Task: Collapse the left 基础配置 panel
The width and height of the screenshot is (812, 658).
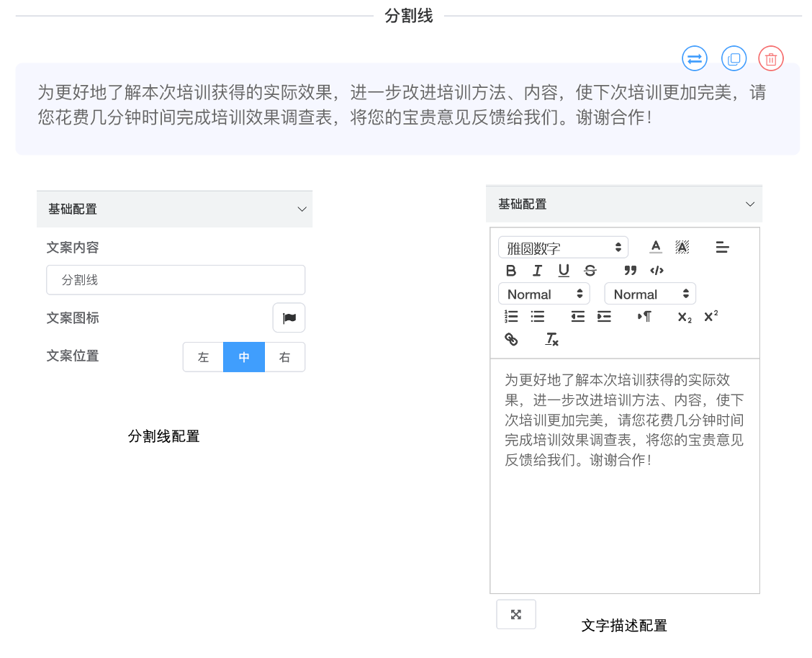Action: (x=302, y=209)
